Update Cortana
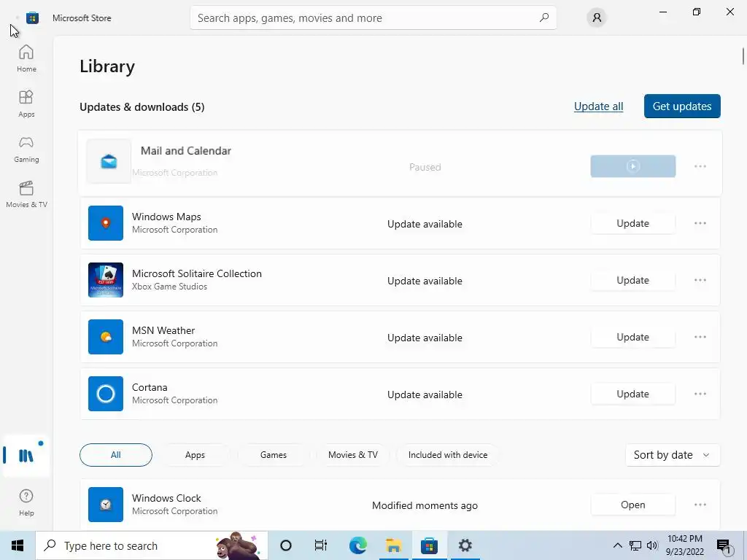The height and width of the screenshot is (560, 747). pyautogui.click(x=632, y=394)
